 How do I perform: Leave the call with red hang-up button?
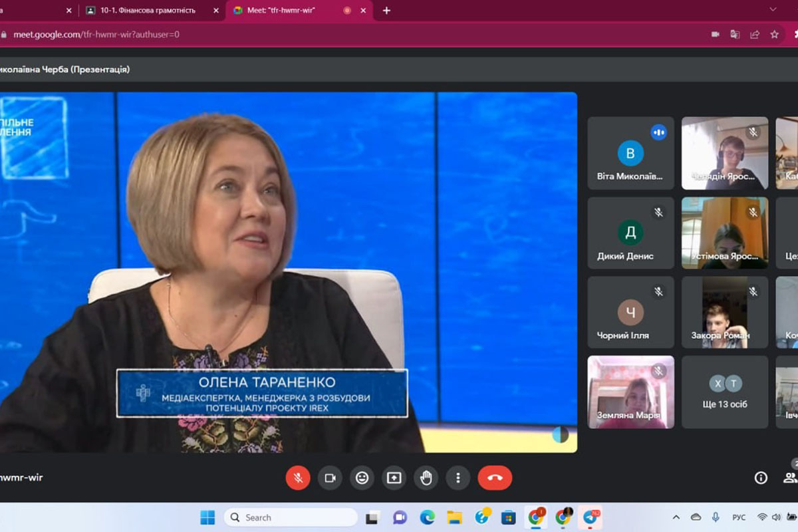coord(495,477)
